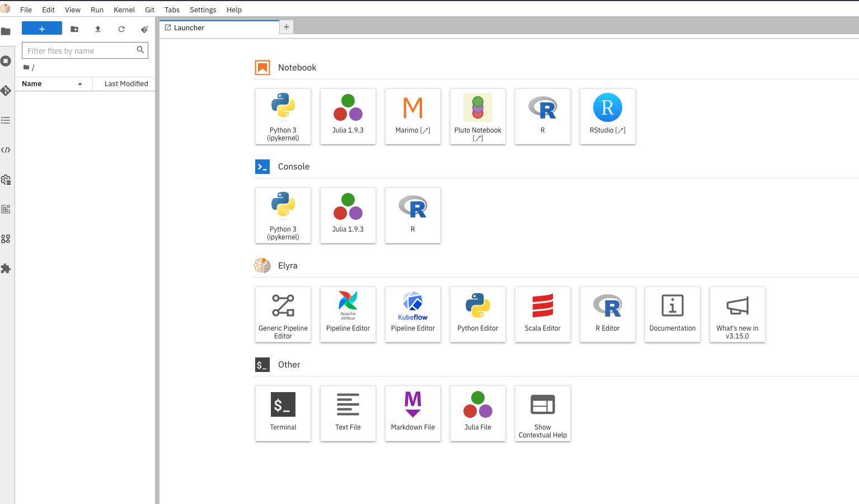Open RStudio launcher card
The width and height of the screenshot is (859, 504).
(608, 116)
